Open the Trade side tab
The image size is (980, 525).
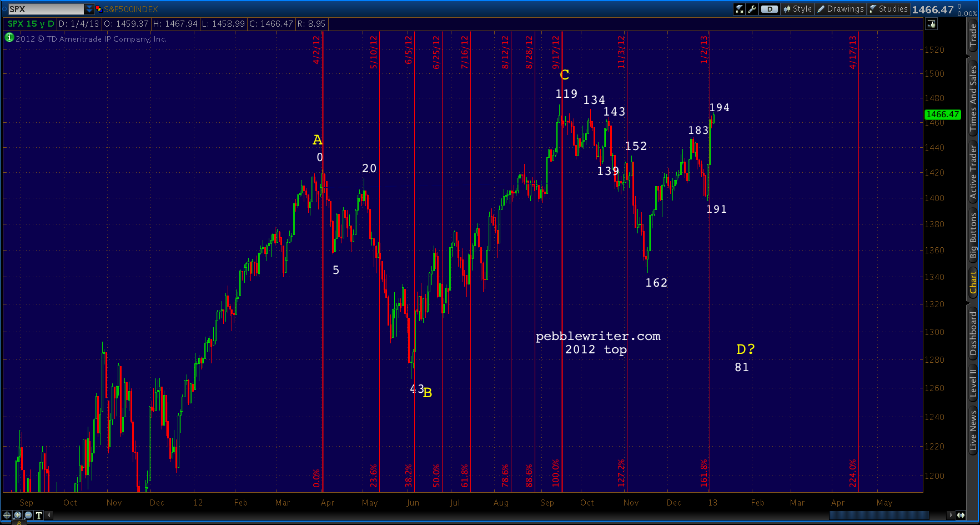click(973, 36)
